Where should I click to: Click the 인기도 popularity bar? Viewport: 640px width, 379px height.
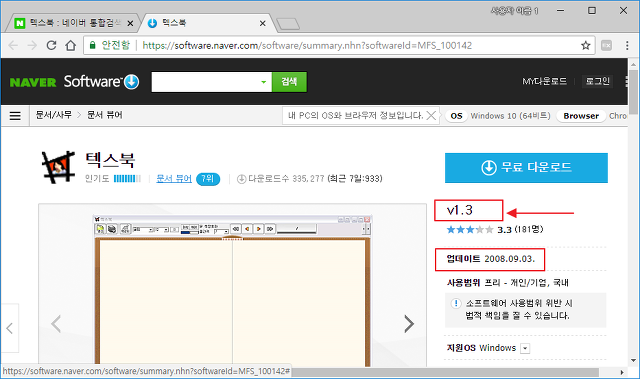(127, 179)
